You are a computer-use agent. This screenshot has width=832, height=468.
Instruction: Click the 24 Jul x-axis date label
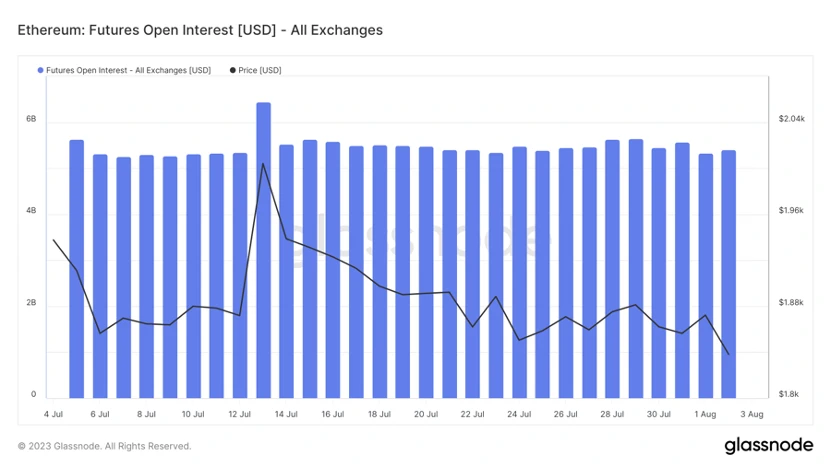(x=518, y=414)
